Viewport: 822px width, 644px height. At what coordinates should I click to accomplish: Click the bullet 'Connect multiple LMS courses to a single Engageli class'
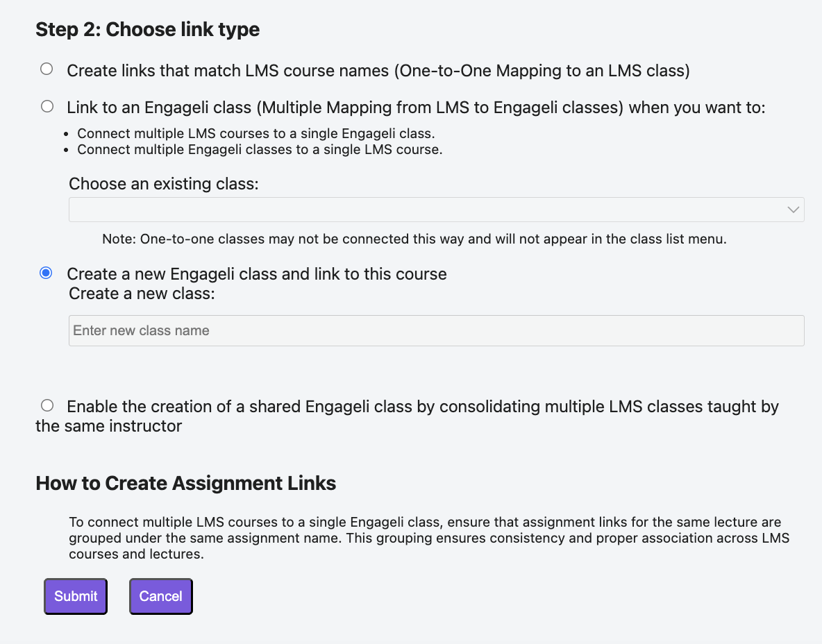(255, 134)
